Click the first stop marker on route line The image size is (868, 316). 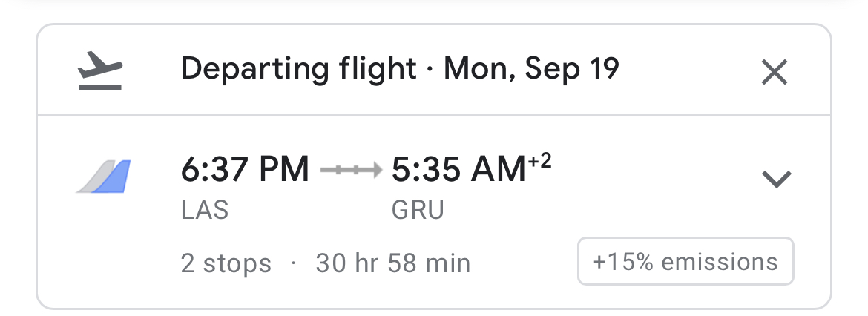(x=340, y=171)
